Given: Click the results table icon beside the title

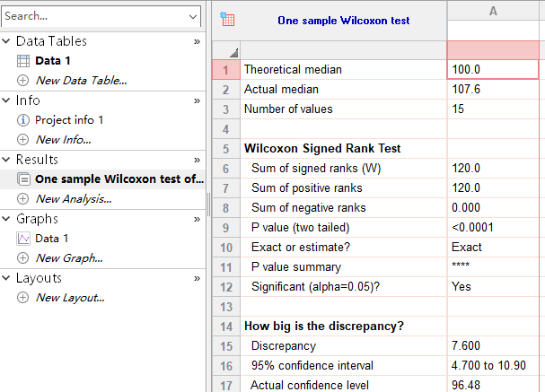Looking at the screenshot, I should [x=227, y=20].
